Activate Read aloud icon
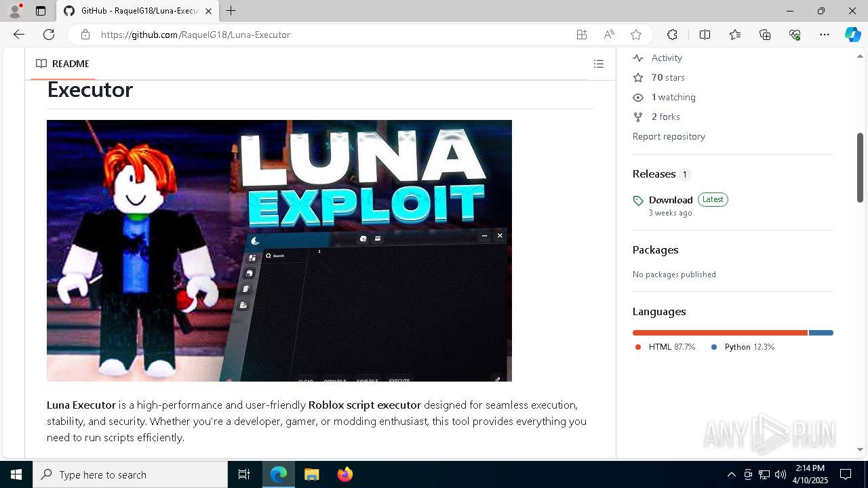 (x=609, y=35)
